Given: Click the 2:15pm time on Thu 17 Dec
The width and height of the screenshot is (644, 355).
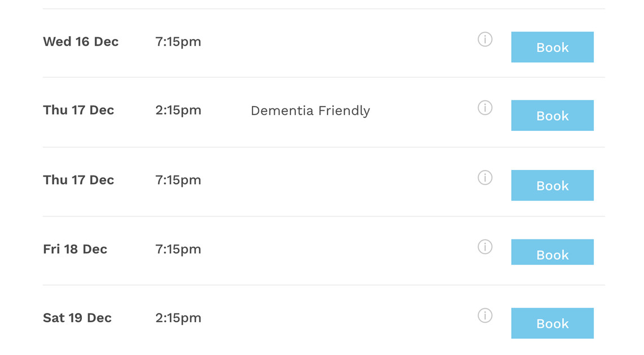Looking at the screenshot, I should point(179,111).
